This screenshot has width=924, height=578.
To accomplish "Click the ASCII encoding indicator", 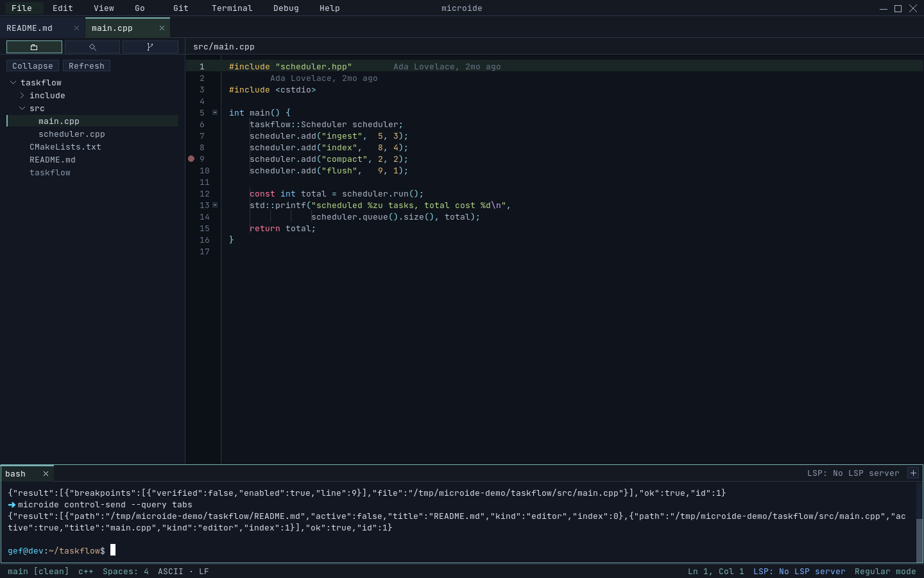I will click(171, 571).
